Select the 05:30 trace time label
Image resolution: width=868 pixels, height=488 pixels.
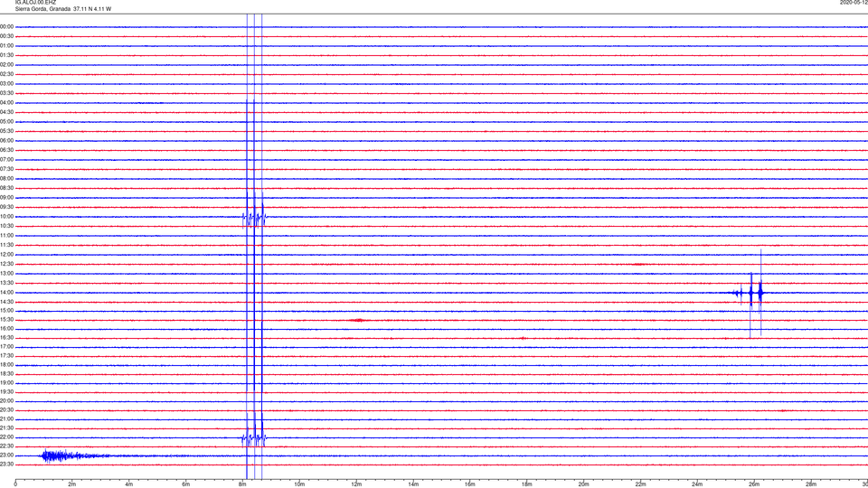pyautogui.click(x=6, y=131)
